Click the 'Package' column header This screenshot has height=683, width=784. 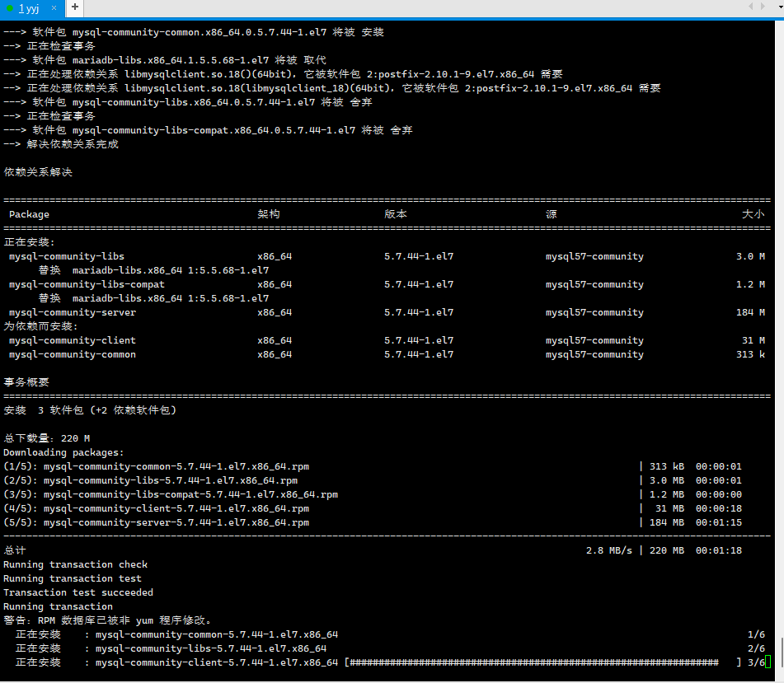29,214
